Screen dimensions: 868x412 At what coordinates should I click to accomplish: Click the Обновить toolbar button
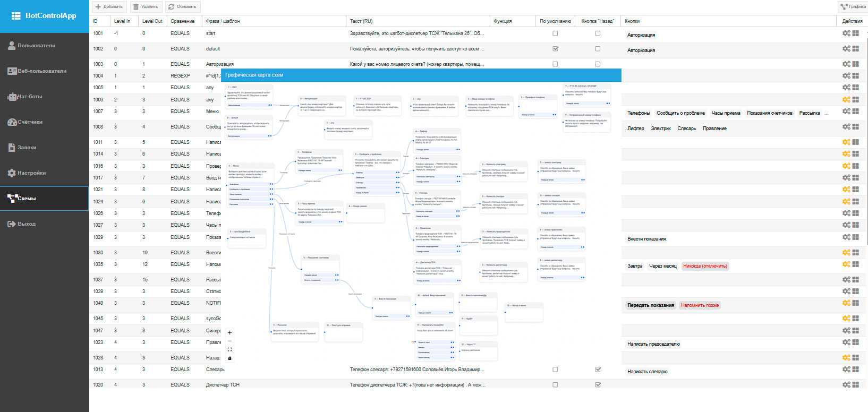[183, 6]
